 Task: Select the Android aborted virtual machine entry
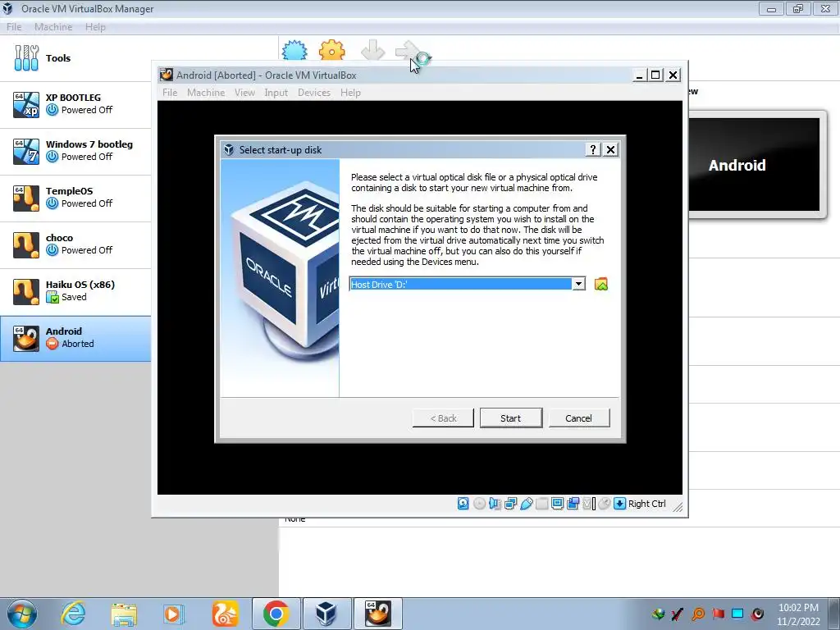coord(75,337)
